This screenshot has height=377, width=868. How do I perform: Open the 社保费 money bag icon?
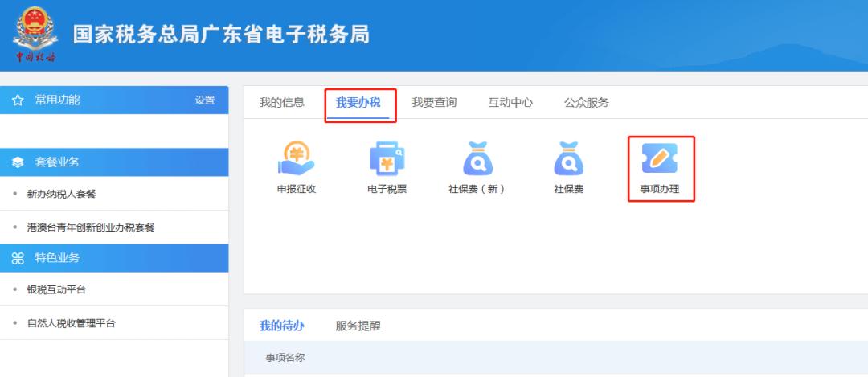[568, 158]
